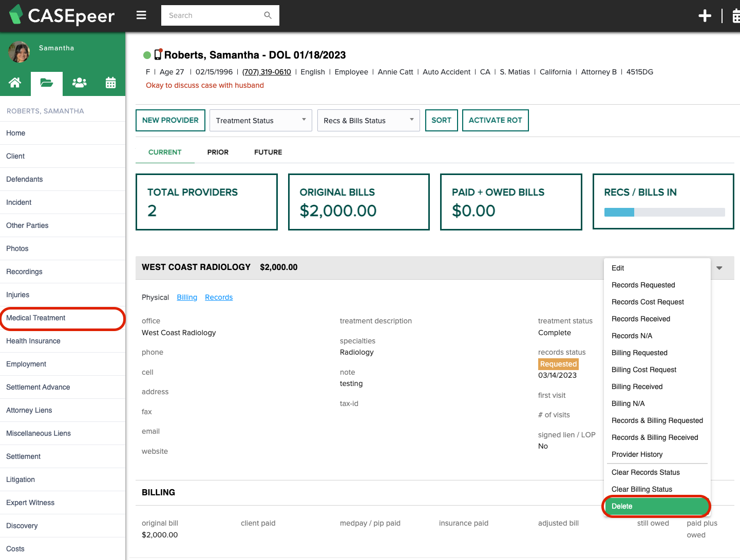
Task: Click the phone icon beside client name
Action: (158, 54)
